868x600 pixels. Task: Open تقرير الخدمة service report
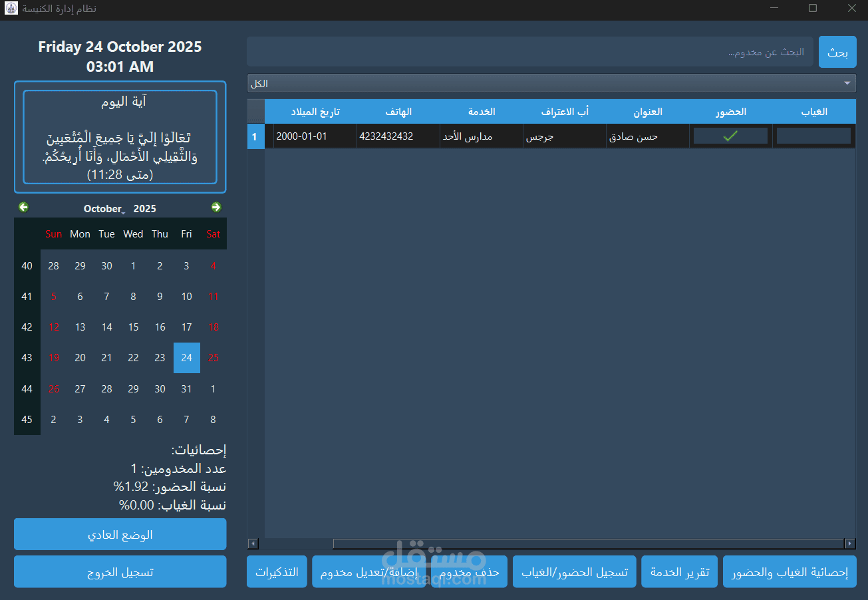(x=679, y=571)
